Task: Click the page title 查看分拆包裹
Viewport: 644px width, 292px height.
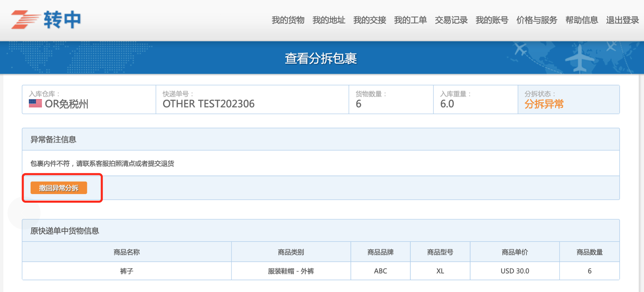Action: pos(321,58)
